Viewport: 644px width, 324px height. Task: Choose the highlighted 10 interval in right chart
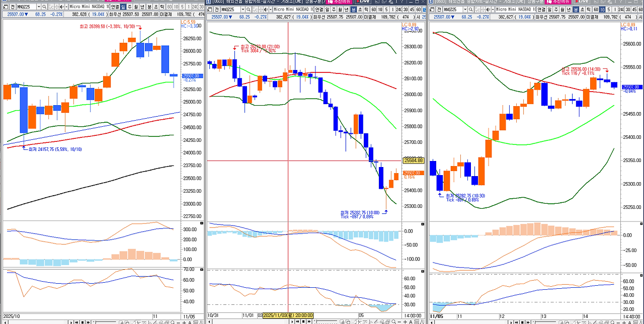click(602, 10)
